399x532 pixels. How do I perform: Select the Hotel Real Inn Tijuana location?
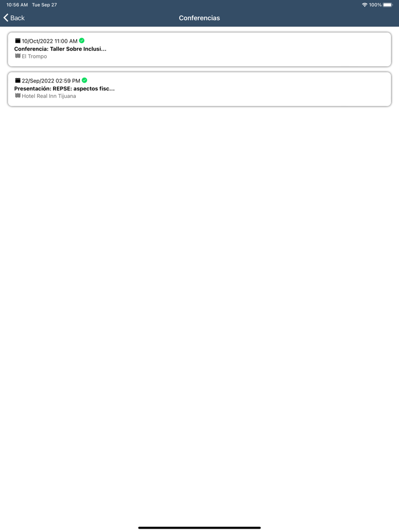[x=49, y=96]
